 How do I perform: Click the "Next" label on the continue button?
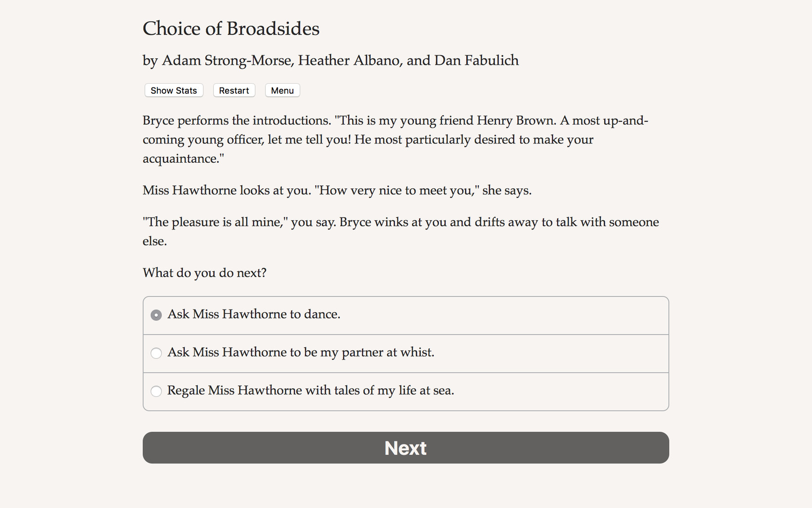pyautogui.click(x=405, y=448)
